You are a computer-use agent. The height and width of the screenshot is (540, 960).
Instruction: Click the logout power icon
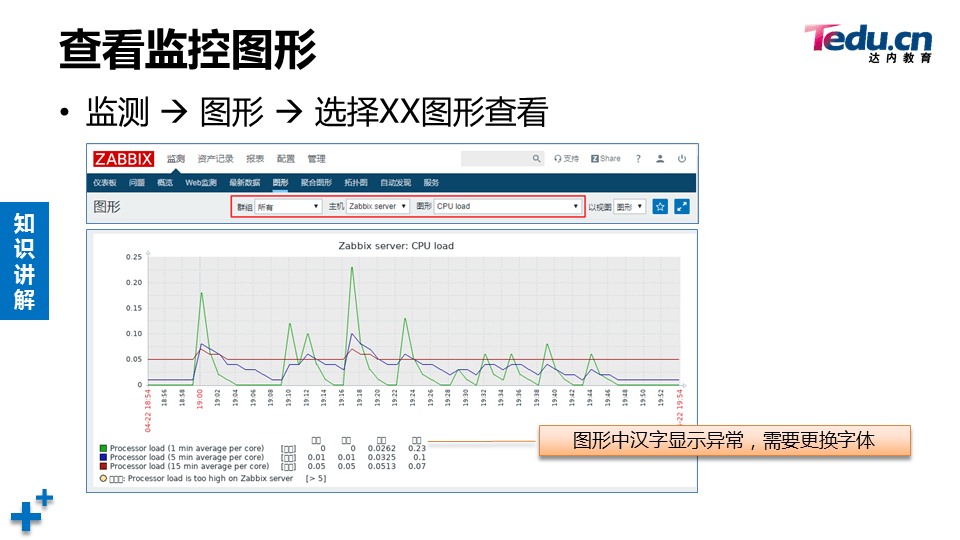tap(681, 159)
